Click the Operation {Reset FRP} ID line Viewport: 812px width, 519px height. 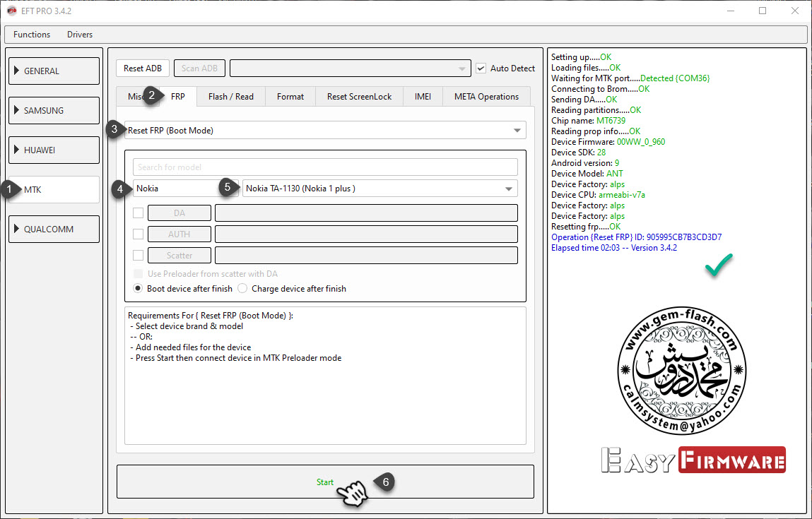[x=637, y=237]
